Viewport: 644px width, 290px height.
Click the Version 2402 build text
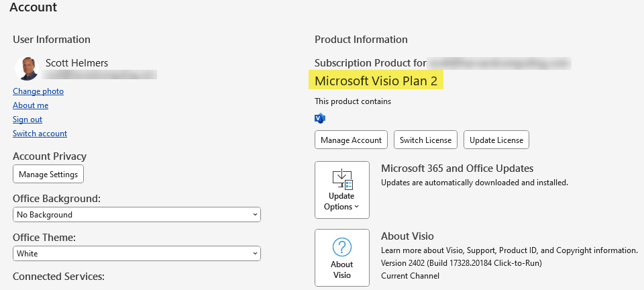click(x=461, y=262)
